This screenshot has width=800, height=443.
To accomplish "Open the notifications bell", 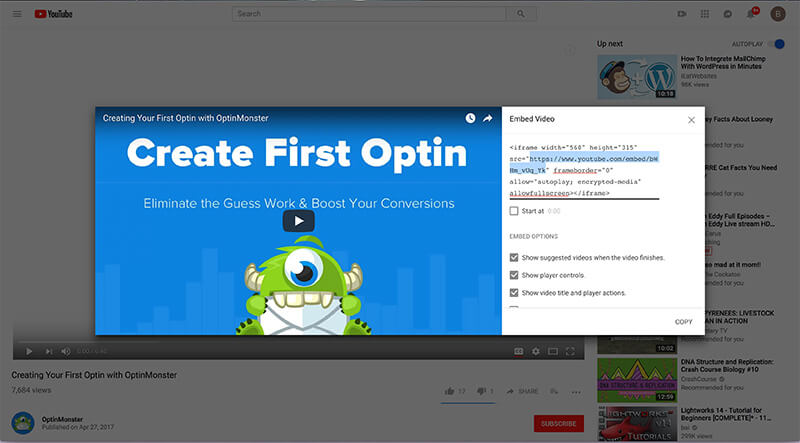I will coord(751,14).
